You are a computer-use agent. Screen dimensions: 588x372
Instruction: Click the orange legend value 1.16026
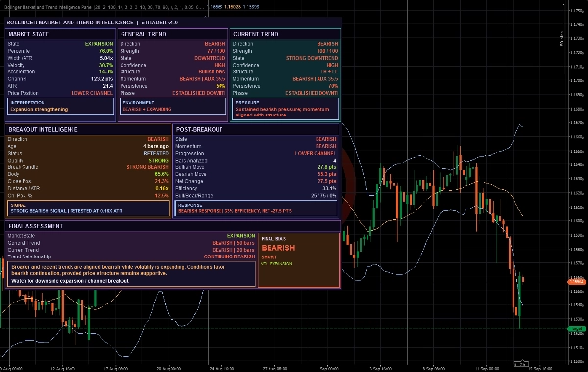click(232, 7)
